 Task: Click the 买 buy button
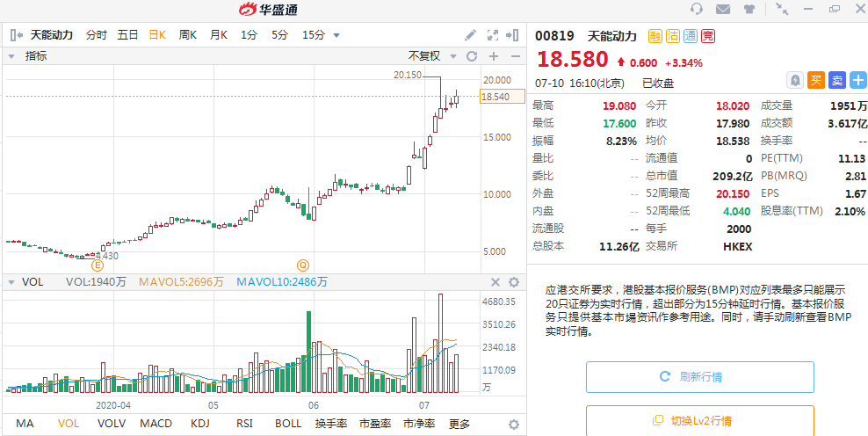816,80
